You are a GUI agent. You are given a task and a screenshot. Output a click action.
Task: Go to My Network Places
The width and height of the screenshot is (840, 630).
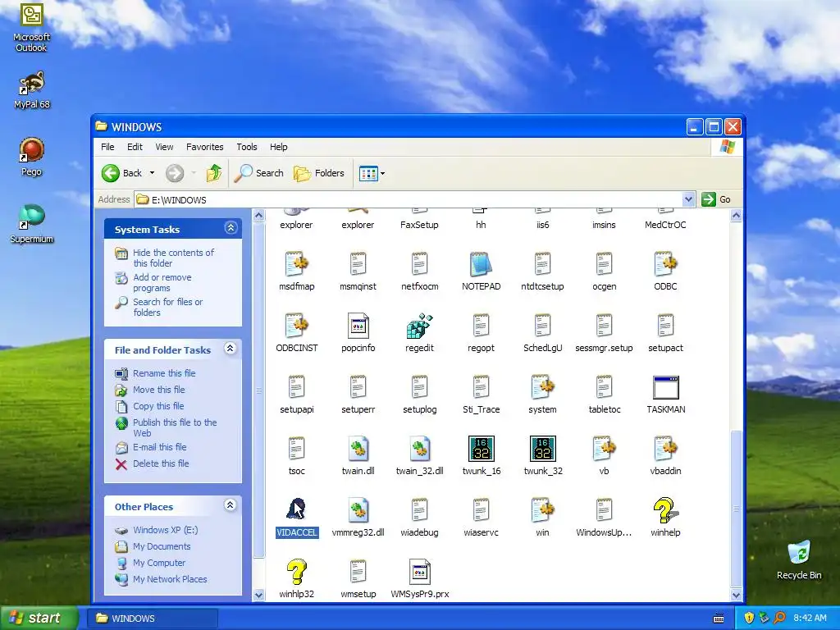pos(170,579)
